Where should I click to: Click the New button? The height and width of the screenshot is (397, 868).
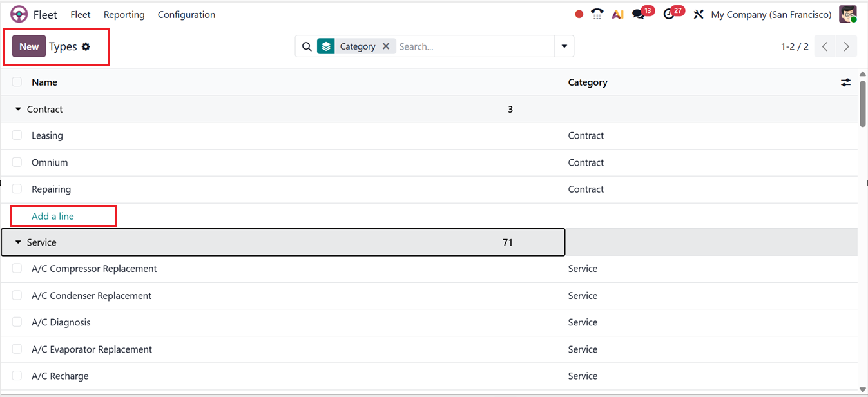point(29,46)
